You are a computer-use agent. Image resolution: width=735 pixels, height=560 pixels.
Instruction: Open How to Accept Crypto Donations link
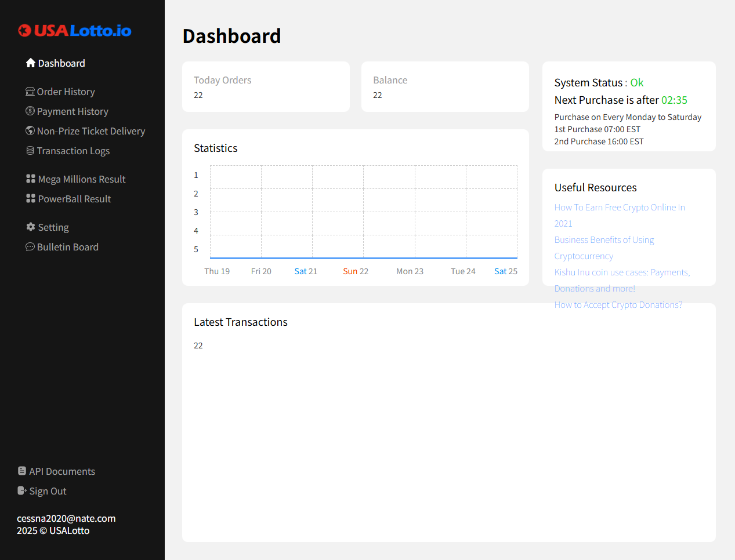coord(618,305)
